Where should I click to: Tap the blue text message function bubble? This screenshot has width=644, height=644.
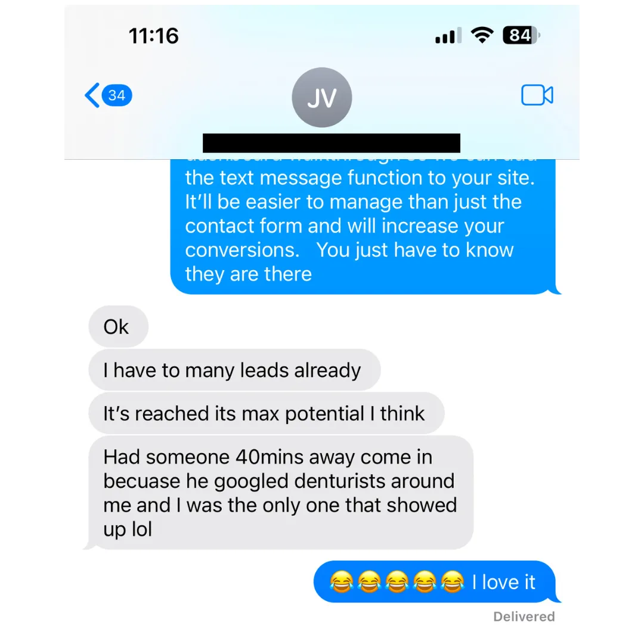366,227
